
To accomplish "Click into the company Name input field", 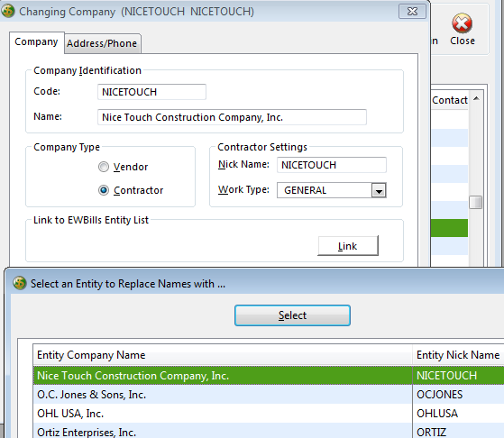I will (232, 117).
